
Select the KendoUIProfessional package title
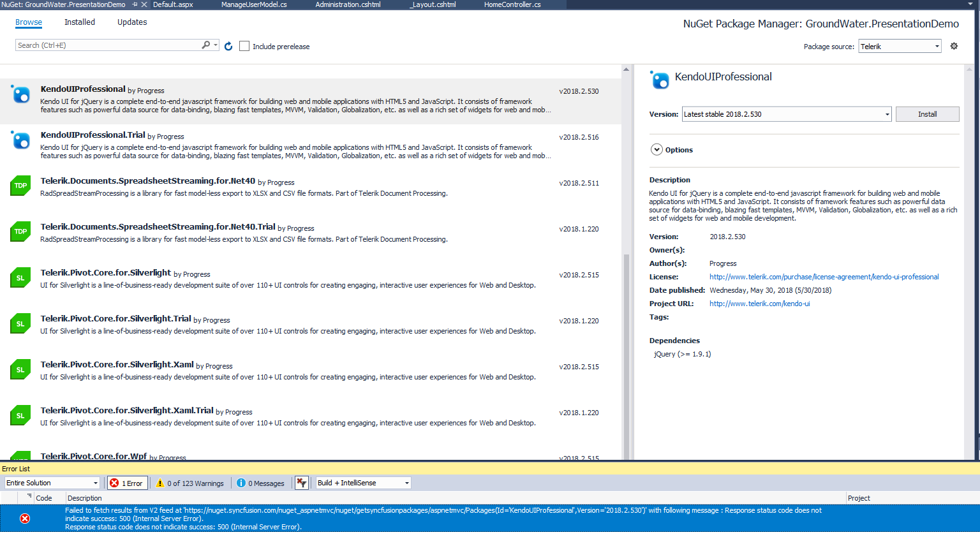pyautogui.click(x=83, y=89)
